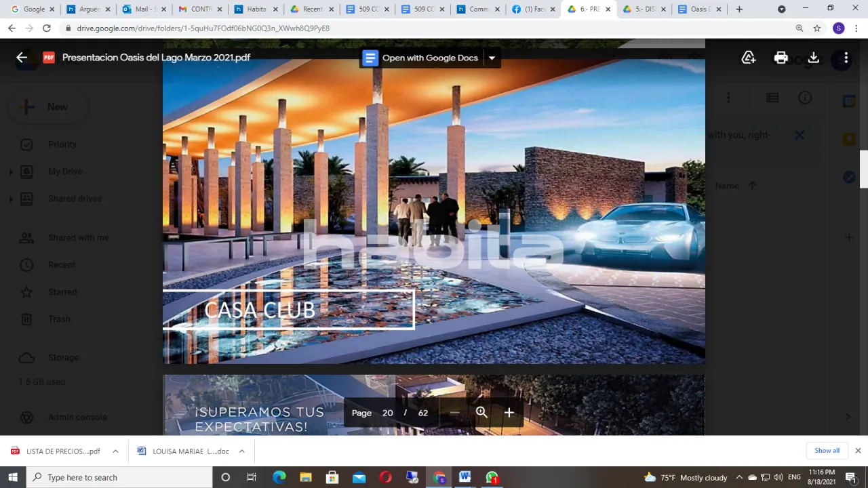Image resolution: width=868 pixels, height=488 pixels.
Task: Open WhatsApp from the taskbar
Action: [x=492, y=477]
